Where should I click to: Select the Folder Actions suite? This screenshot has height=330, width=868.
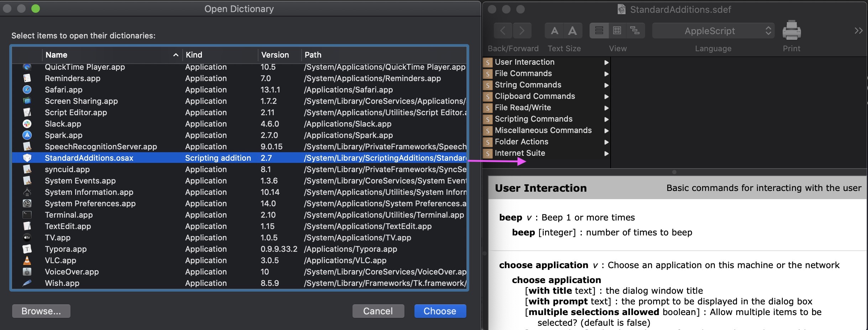tap(521, 142)
